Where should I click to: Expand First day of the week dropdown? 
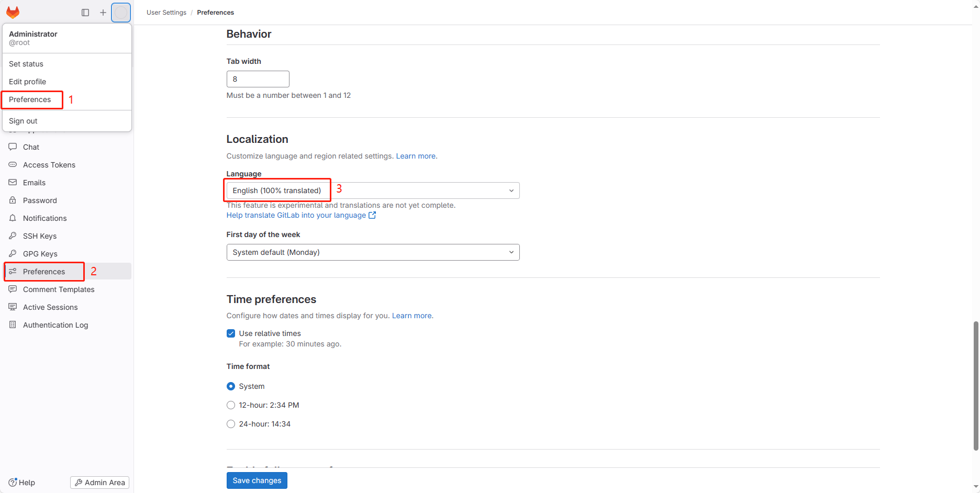(x=373, y=252)
